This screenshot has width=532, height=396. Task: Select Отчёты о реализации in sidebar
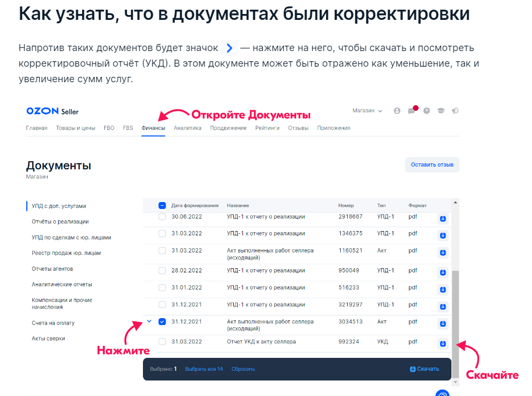[x=60, y=221]
